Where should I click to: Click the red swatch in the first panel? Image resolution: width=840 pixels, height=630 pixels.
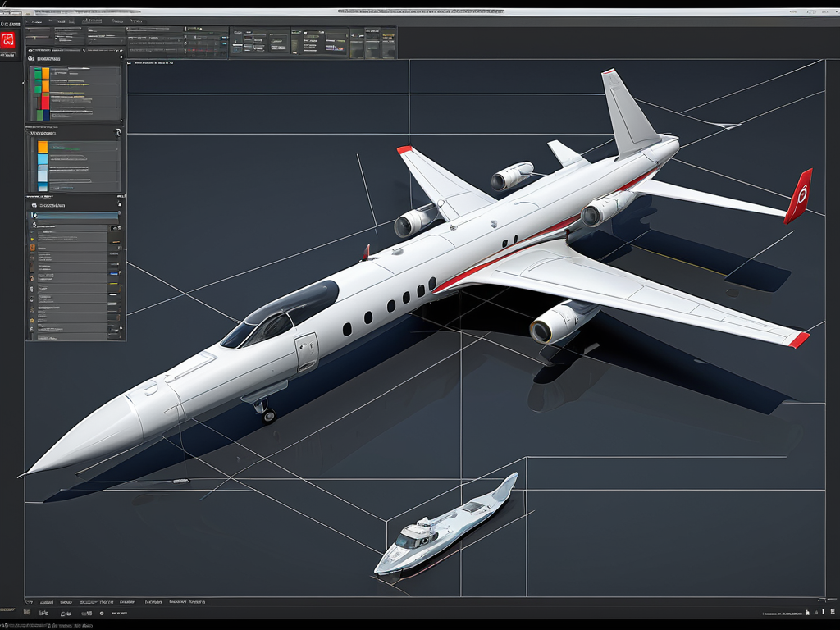43,101
